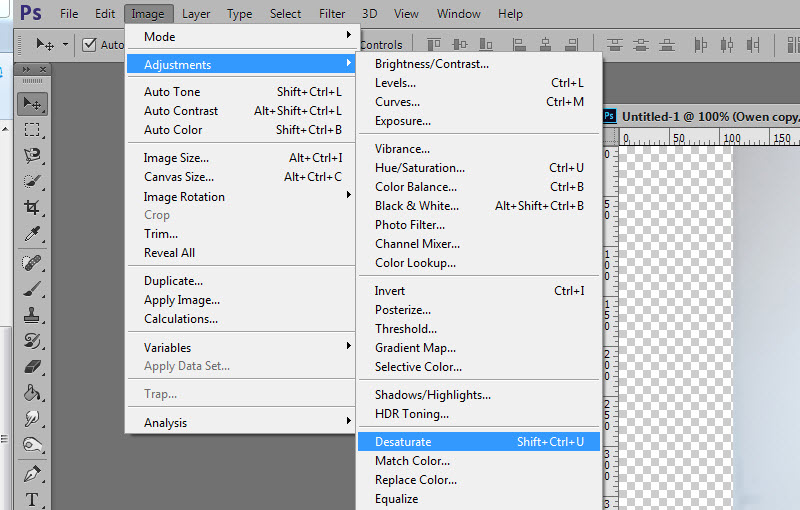Screen dimensions: 800x510
Task: Click Image Size menu entry
Action: coord(240,158)
